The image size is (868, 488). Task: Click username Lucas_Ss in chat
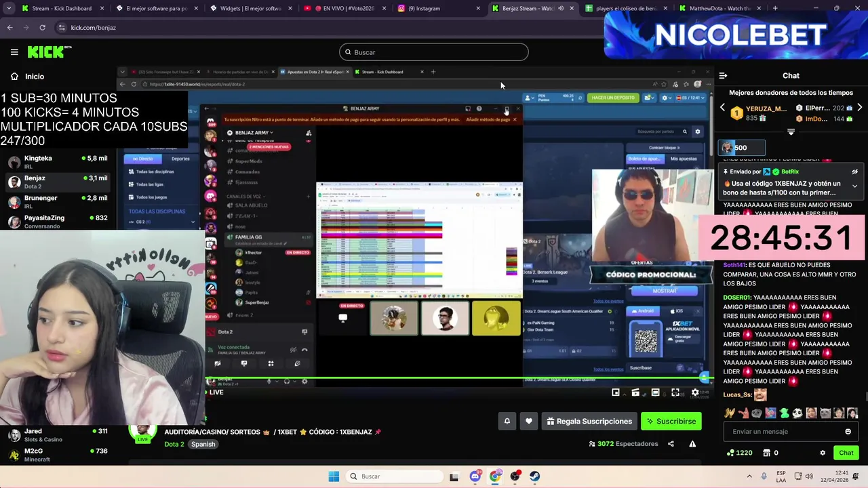(737, 394)
